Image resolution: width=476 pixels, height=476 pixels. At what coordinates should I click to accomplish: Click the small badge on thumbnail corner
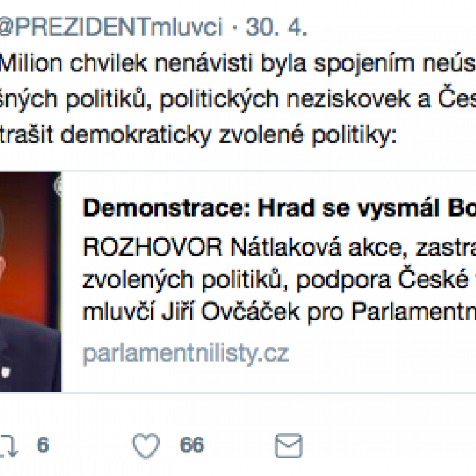pos(58,186)
